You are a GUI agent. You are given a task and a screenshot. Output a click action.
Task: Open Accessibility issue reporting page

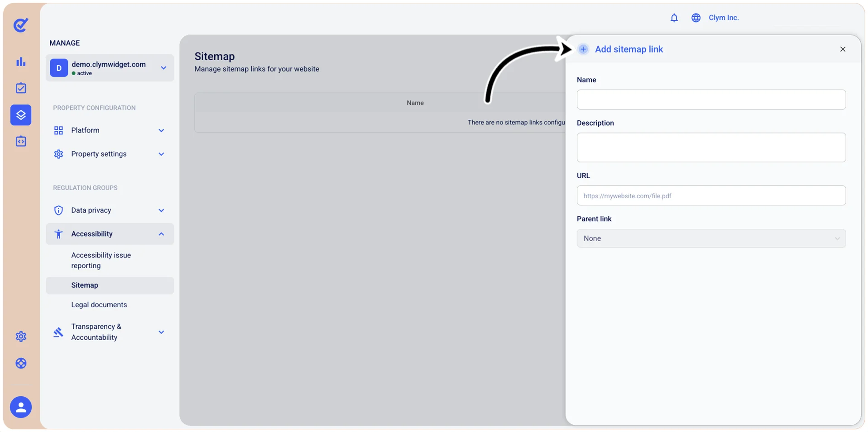pos(101,261)
